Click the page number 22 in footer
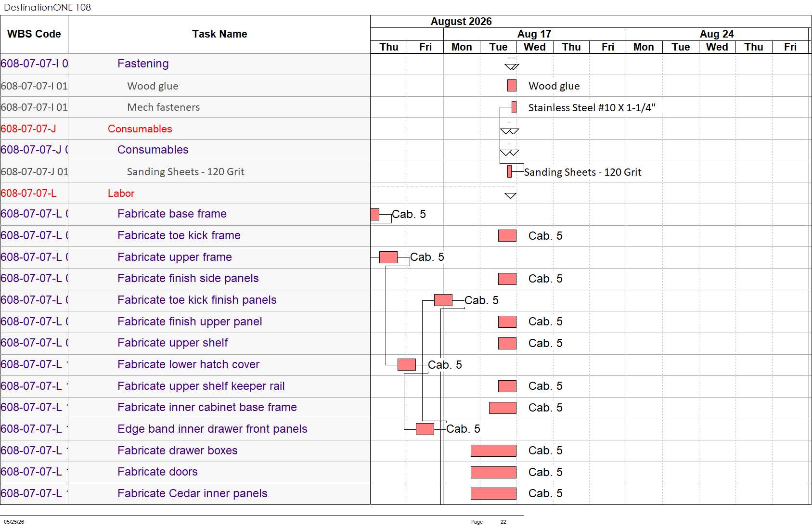Image resolution: width=812 pixels, height=528 pixels. (x=503, y=522)
